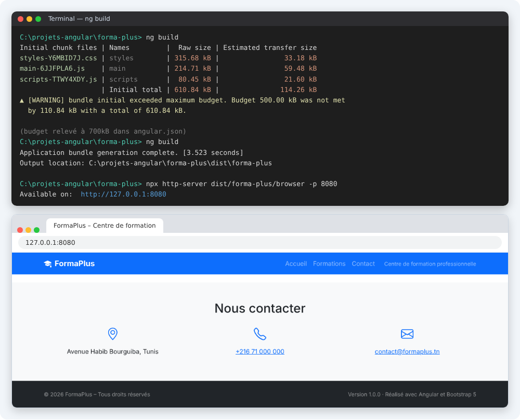Image resolution: width=520 pixels, height=420 pixels.
Task: Close the Terminal window with red button
Action: (x=21, y=19)
